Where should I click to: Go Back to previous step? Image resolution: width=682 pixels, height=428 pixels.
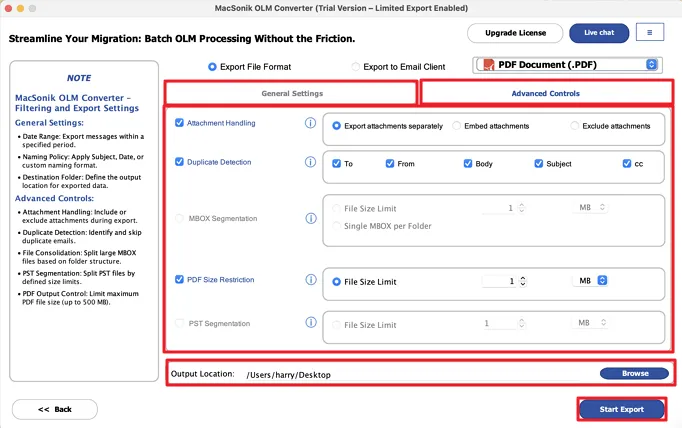click(55, 409)
